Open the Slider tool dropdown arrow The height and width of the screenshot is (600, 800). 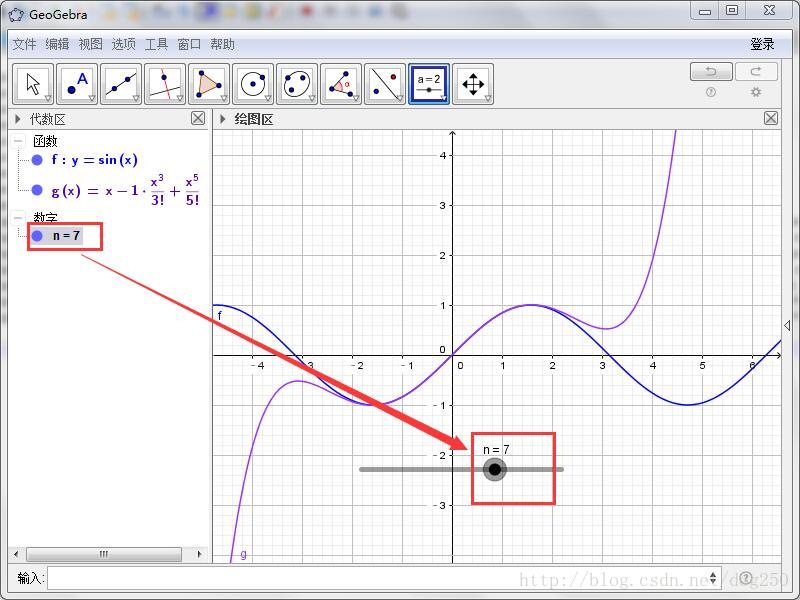[x=443, y=98]
